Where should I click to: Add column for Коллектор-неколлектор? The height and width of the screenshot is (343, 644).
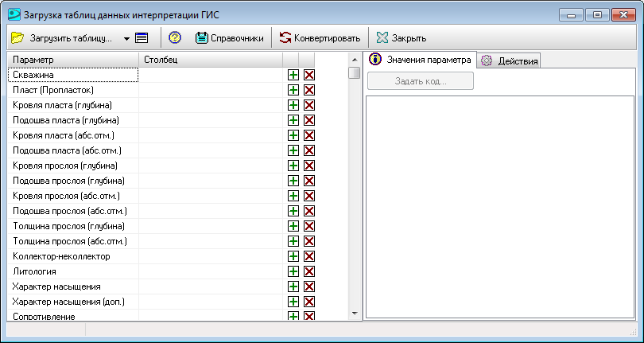coord(293,256)
